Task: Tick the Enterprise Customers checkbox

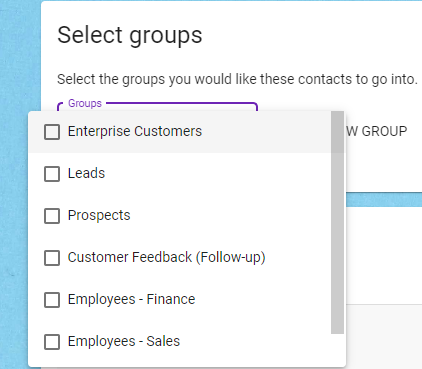Action: point(52,132)
